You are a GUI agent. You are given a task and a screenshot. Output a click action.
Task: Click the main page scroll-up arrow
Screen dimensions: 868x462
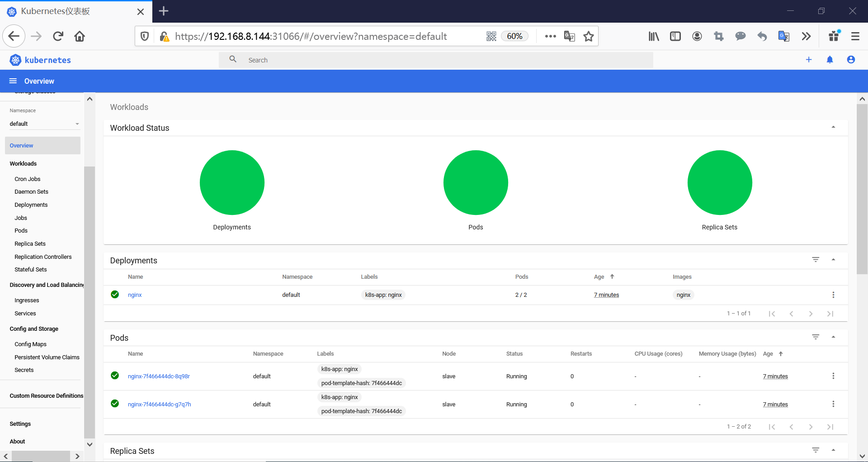pyautogui.click(x=862, y=99)
